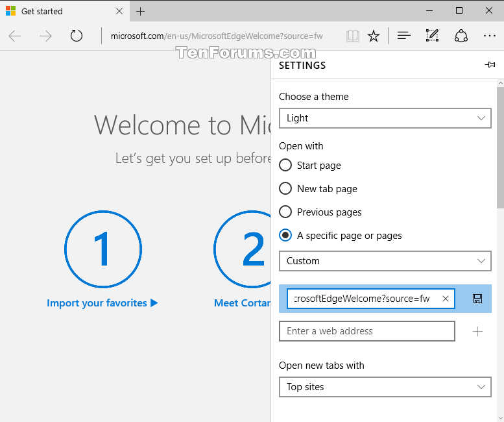Open the Hub (favorites, history) icon
Screen dimensions: 504x422
pos(403,35)
